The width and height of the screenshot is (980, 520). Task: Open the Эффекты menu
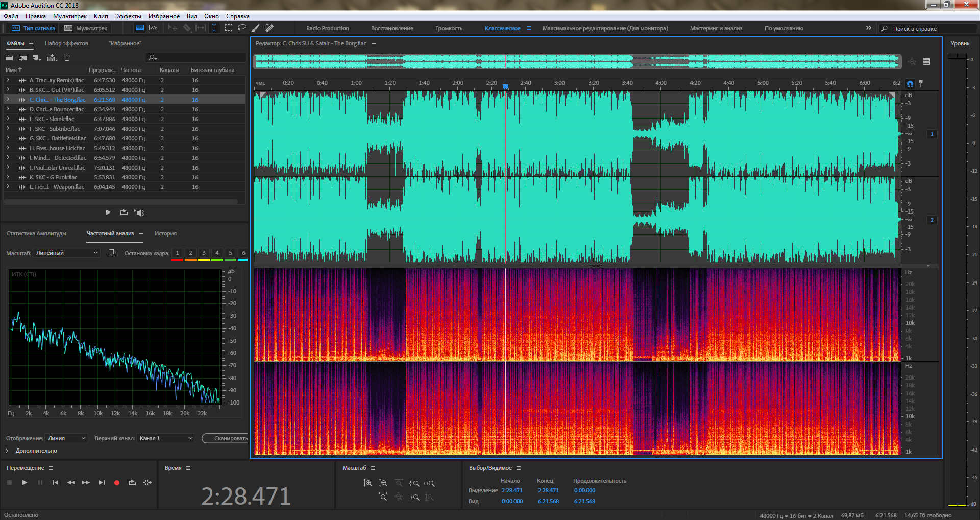click(128, 16)
